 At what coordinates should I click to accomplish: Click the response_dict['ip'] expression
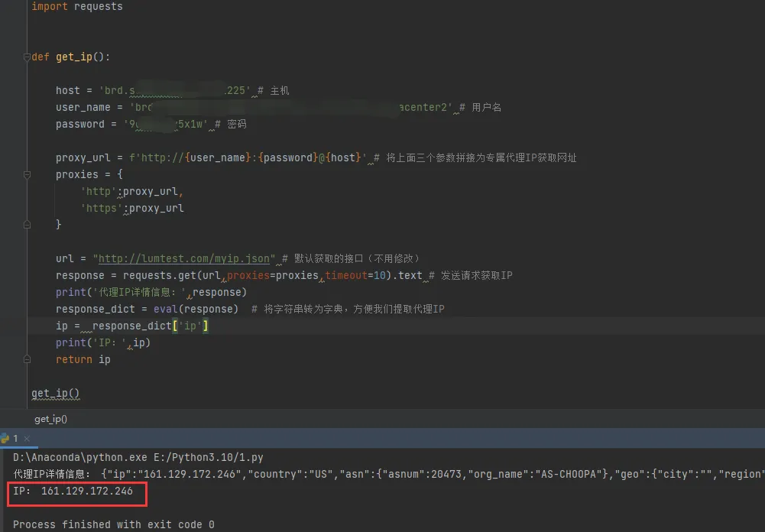tap(151, 326)
